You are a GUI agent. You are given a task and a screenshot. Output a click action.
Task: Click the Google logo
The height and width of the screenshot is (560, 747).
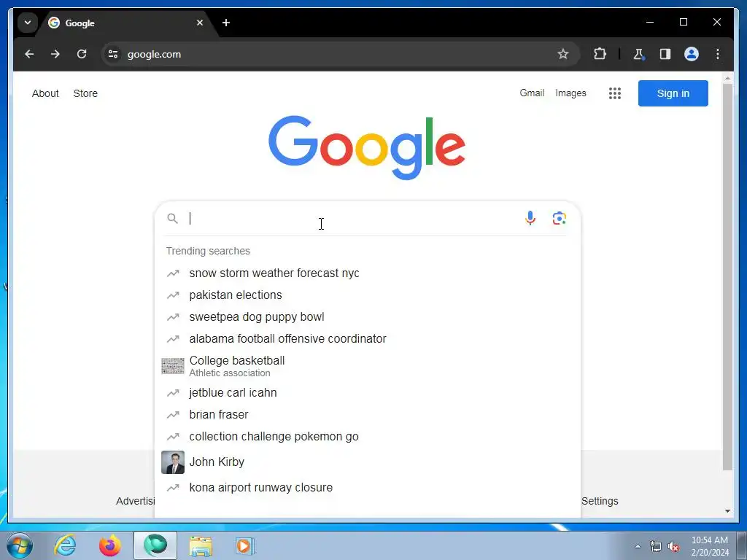coord(367,147)
